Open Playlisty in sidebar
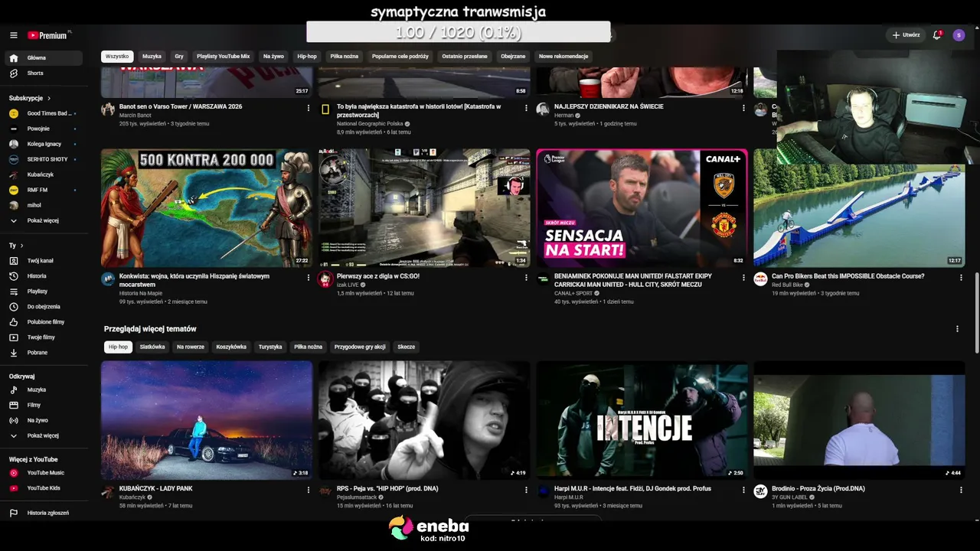Image resolution: width=980 pixels, height=551 pixels. (38, 292)
